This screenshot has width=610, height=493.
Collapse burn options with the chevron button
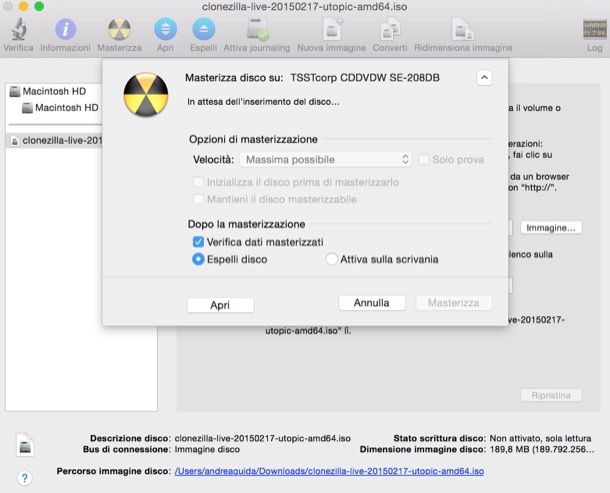(x=485, y=77)
